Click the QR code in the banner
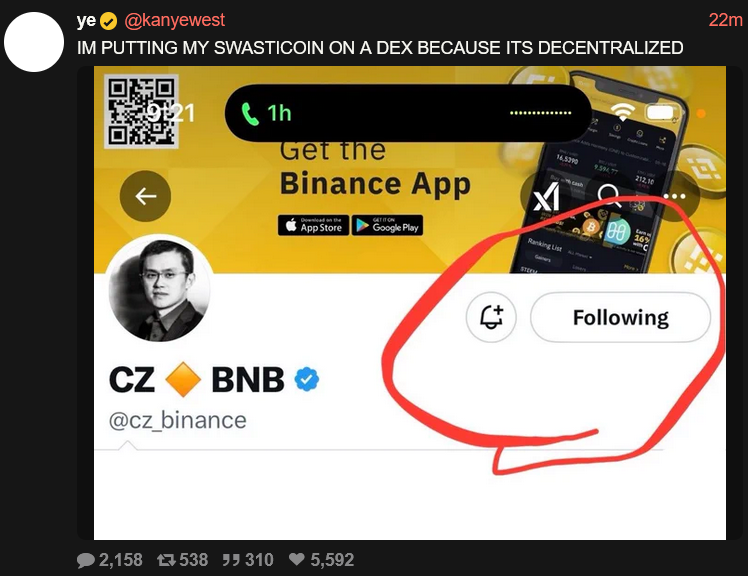 [141, 112]
